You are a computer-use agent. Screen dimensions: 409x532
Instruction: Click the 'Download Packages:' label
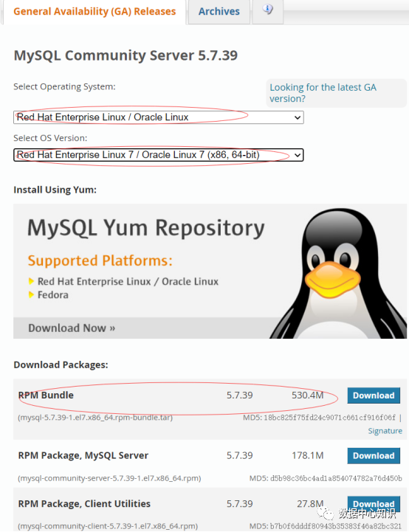[61, 365]
